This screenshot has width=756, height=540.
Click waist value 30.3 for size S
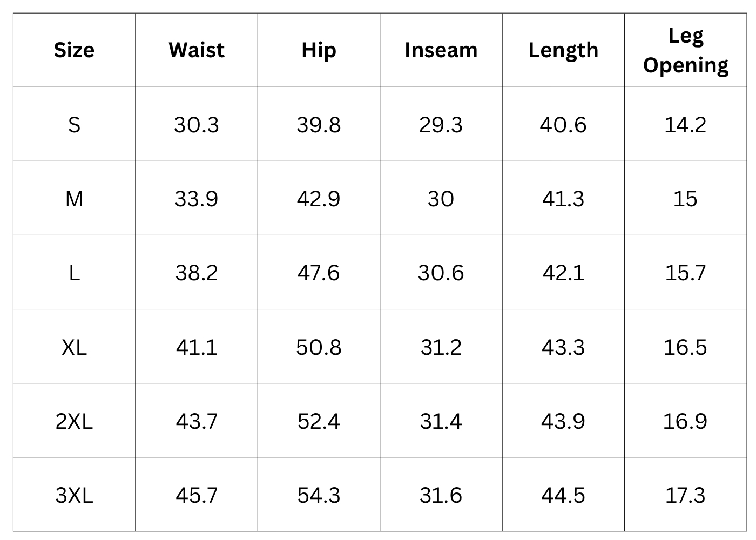[197, 125]
